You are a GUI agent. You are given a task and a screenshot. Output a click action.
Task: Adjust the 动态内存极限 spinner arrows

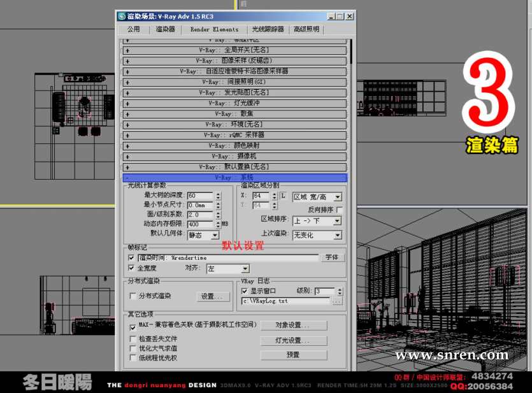click(x=218, y=224)
